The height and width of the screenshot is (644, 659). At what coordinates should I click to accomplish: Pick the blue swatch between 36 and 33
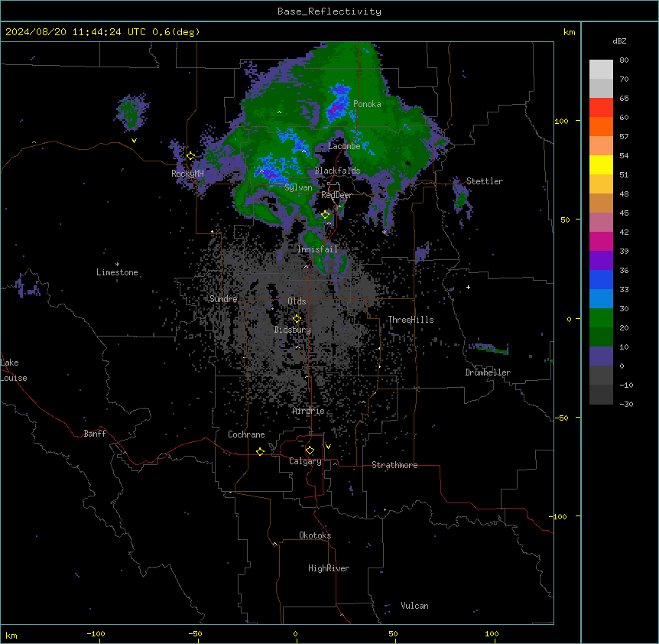(x=601, y=279)
